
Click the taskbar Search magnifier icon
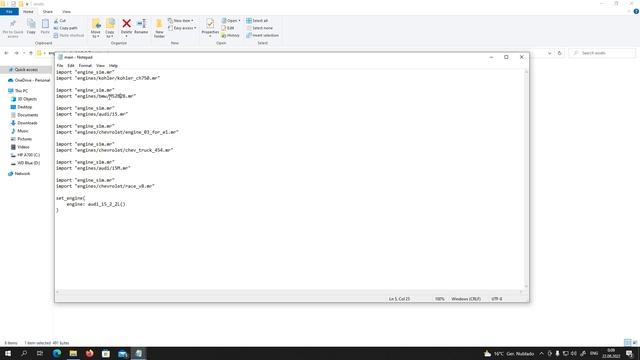point(24,353)
